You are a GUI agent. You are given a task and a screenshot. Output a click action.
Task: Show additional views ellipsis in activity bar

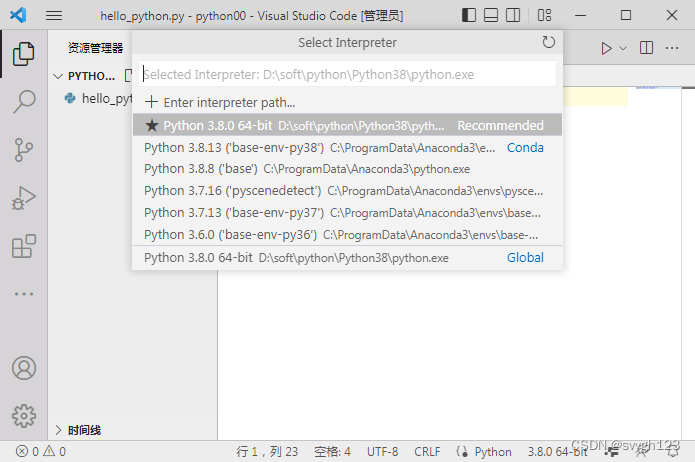pos(23,294)
